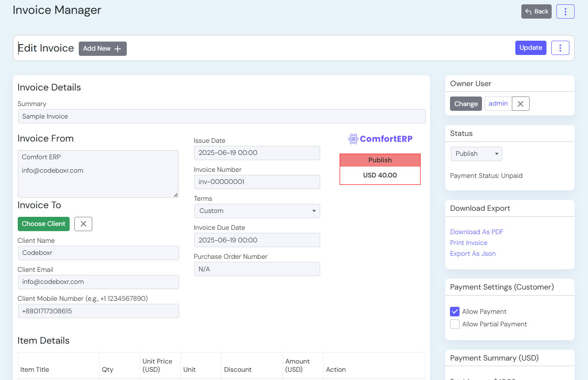Click the ComfortERP logo

(380, 139)
